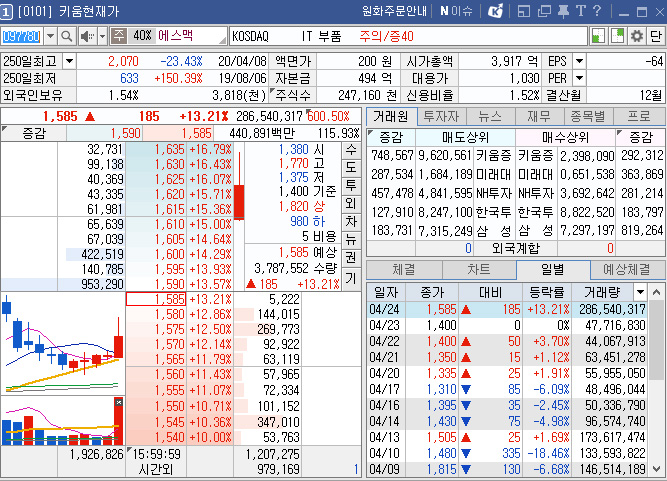Image resolution: width=667 pixels, height=481 pixels.
Task: Open the 거래량 column dropdown arrow
Action: click(x=640, y=292)
